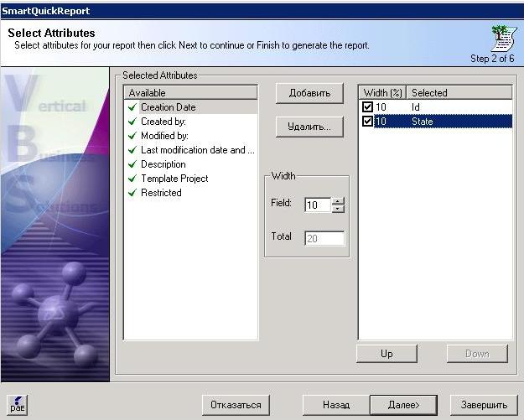Click the Down button
524x420 pixels.
(477, 354)
